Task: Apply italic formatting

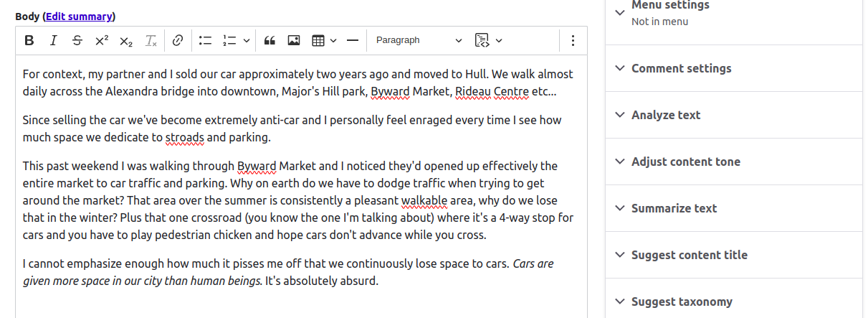Action: [x=53, y=41]
